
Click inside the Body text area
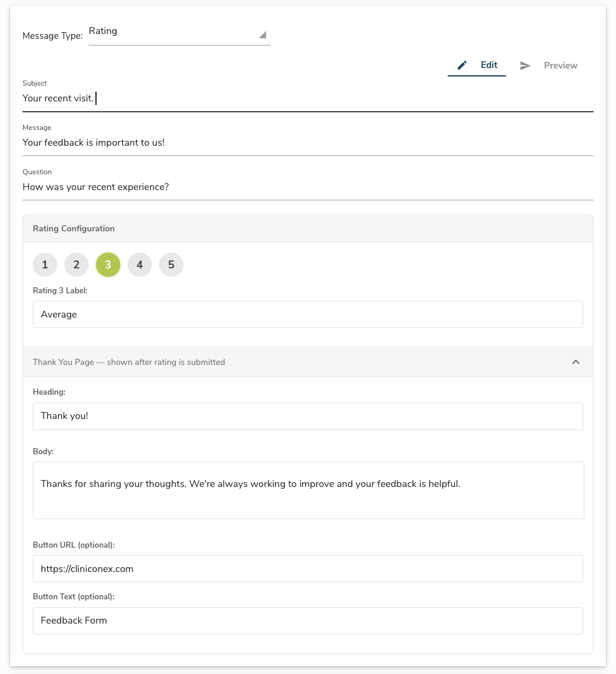[308, 490]
